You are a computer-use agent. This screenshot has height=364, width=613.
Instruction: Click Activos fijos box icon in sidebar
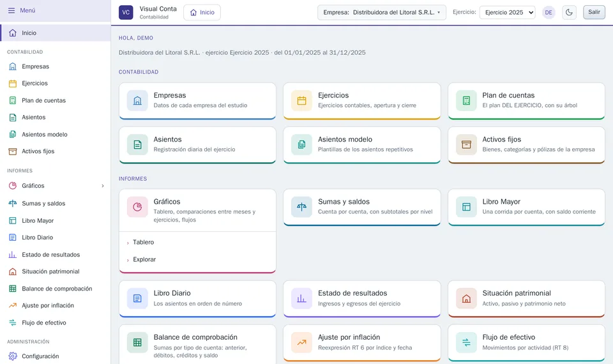tap(13, 151)
